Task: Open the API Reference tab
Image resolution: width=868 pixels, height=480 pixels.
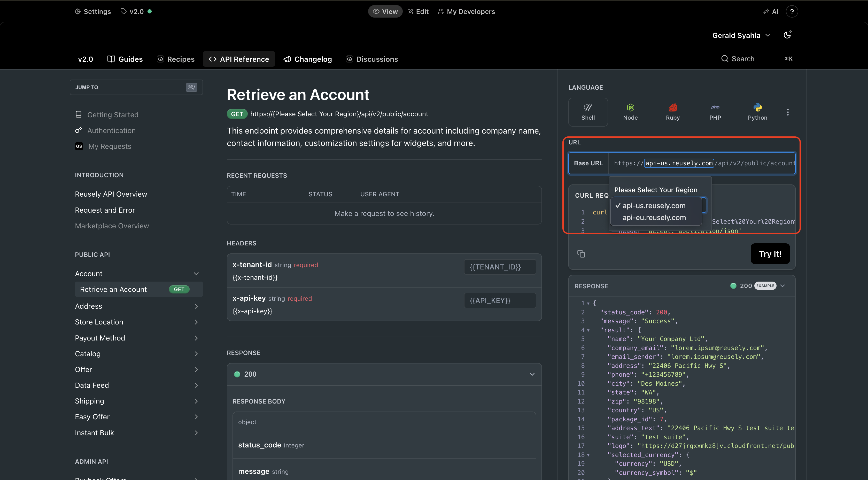Action: click(x=239, y=59)
